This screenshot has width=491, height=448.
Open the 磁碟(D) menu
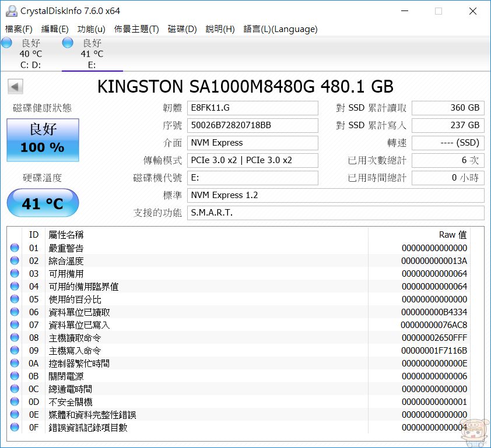[x=183, y=29]
